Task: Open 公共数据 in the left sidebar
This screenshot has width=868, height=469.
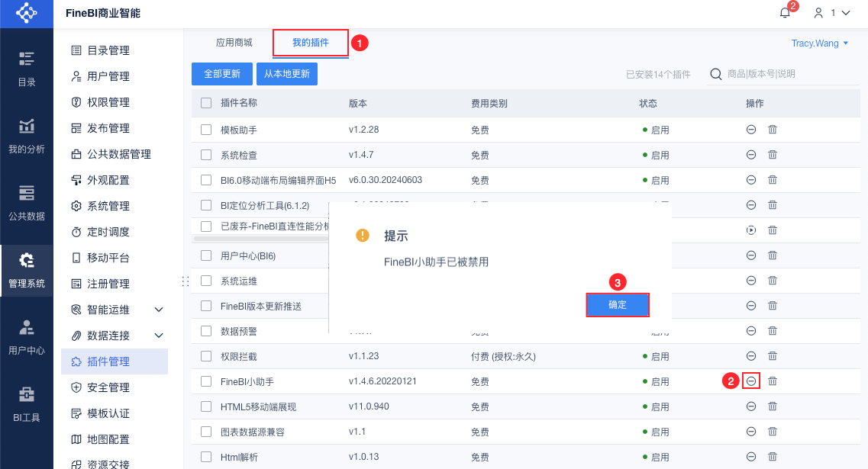Action: (27, 202)
